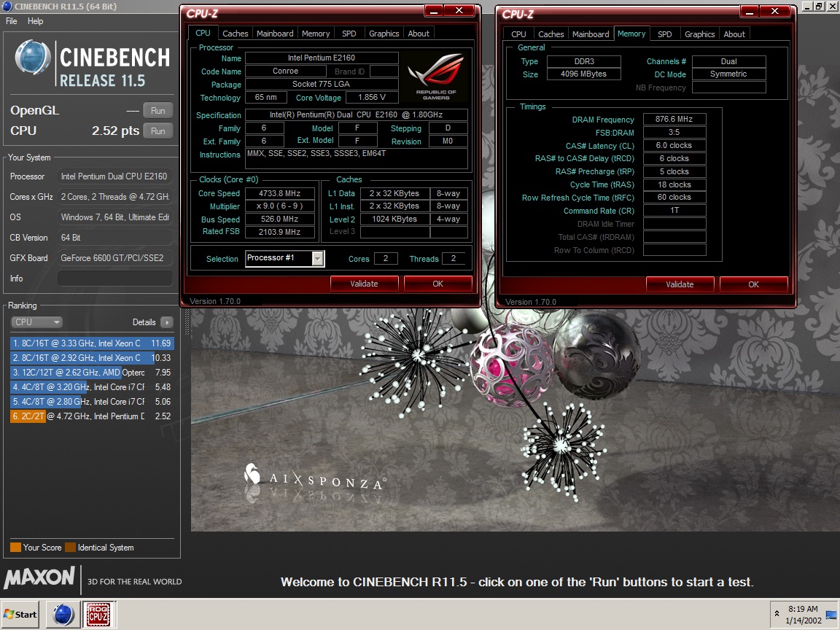Select ranking row 6 Intel Pentium 4.72 GHz
This screenshot has height=630, width=840.
[92, 416]
